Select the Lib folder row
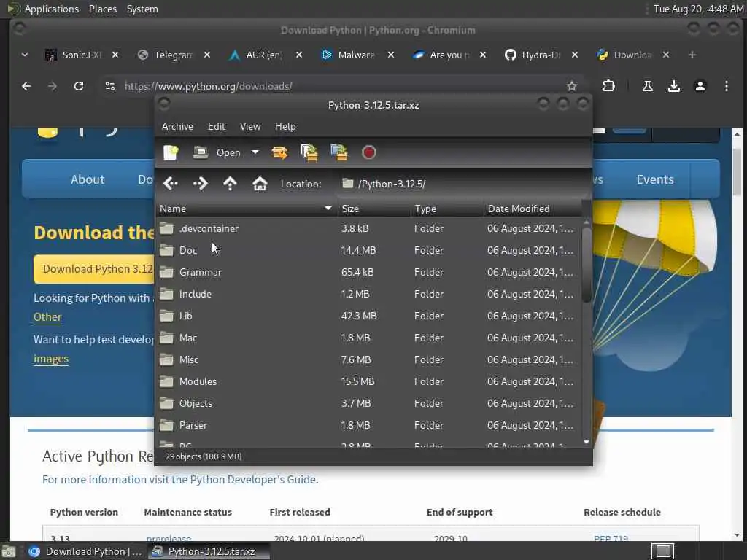 [368, 316]
